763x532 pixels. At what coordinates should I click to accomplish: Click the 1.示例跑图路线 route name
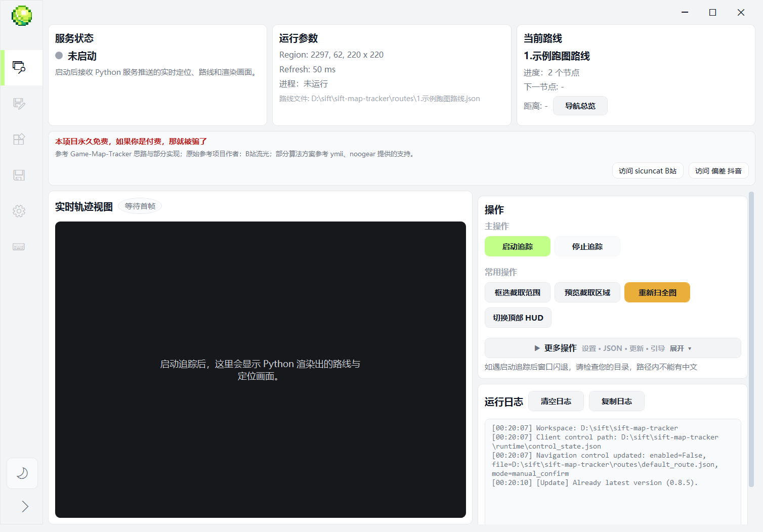557,56
